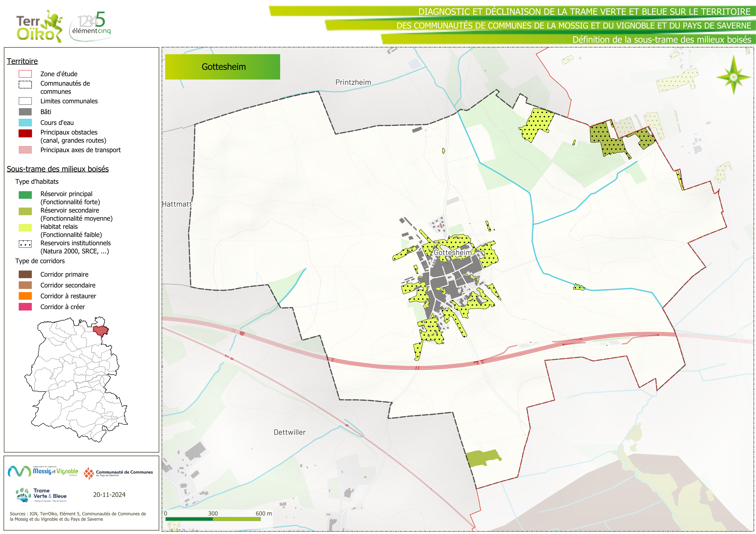Click the red-highlighted commune on the inset map
Image resolution: width=756 pixels, height=534 pixels.
[x=100, y=330]
